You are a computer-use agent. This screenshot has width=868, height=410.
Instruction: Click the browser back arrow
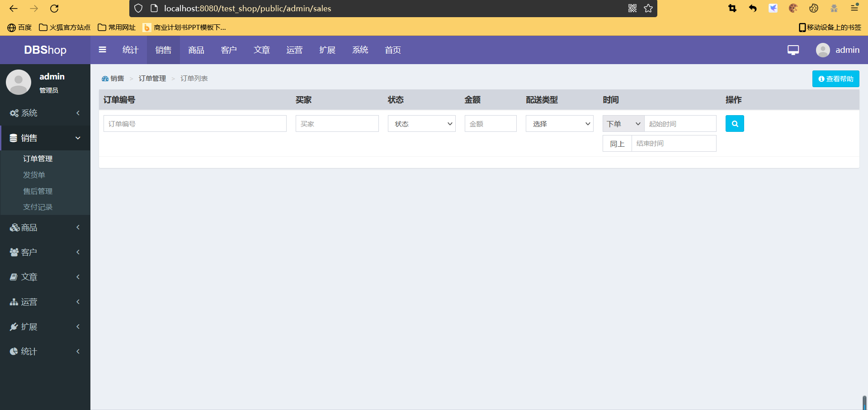point(14,9)
